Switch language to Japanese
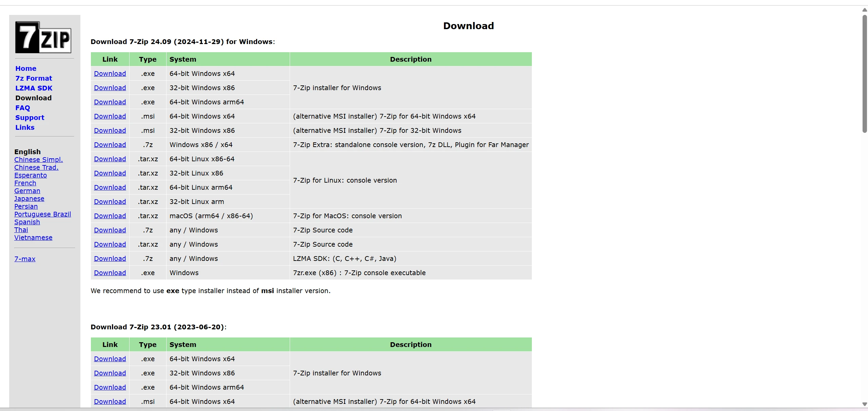This screenshot has width=868, height=411. click(29, 199)
